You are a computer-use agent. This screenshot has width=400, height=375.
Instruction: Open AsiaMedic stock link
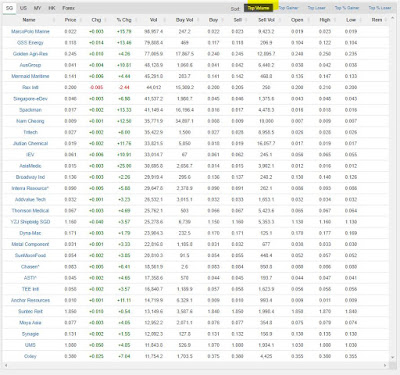click(x=30, y=166)
